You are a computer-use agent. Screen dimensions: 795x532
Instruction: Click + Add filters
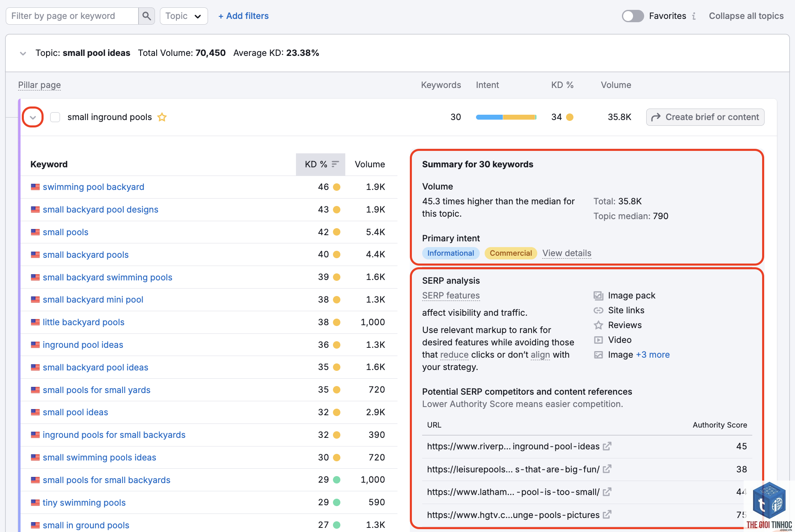pyautogui.click(x=243, y=16)
